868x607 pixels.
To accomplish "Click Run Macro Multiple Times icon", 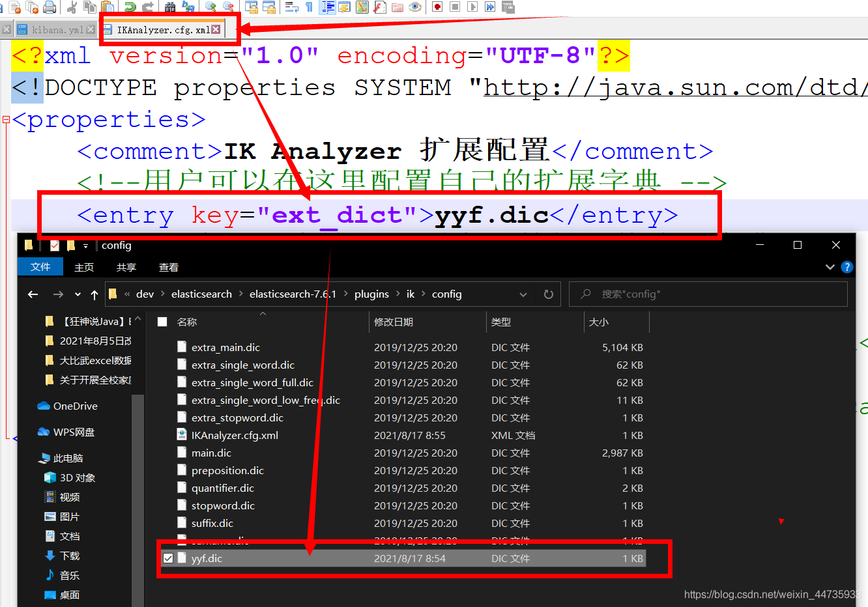I will click(x=490, y=8).
